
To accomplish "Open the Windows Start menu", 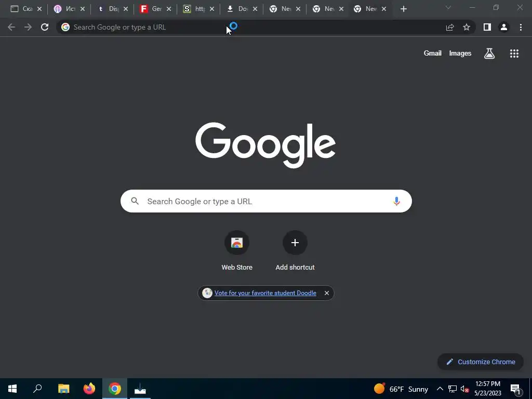I will click(x=12, y=389).
